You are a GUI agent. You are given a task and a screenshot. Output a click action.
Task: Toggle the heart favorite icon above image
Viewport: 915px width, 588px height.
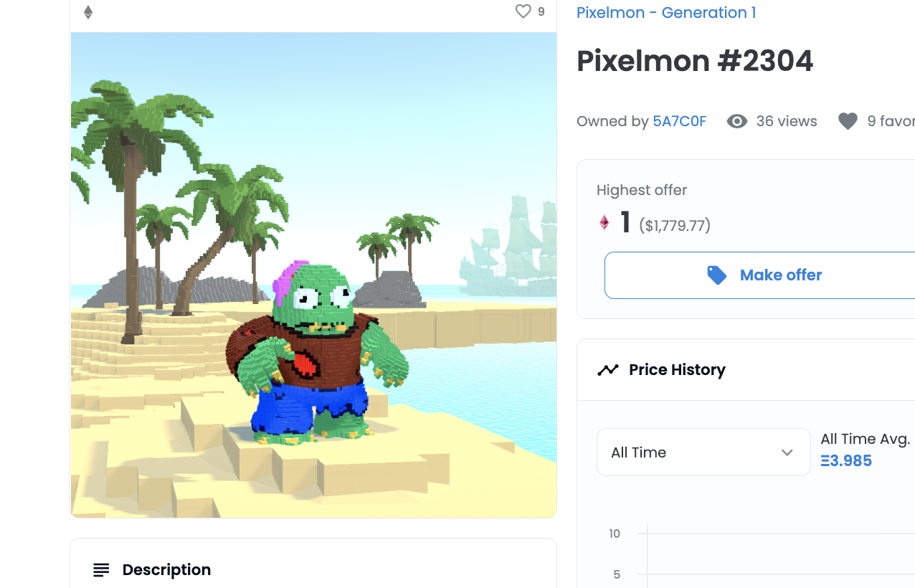pos(523,11)
